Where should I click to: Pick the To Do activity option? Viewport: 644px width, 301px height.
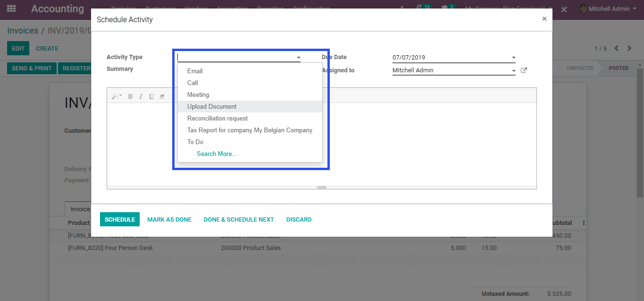pyautogui.click(x=195, y=142)
